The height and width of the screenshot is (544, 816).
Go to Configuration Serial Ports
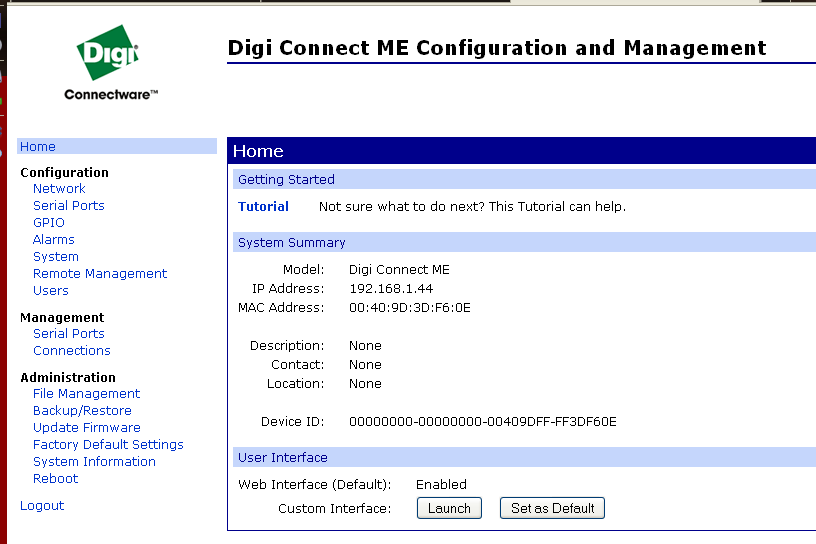coord(69,206)
